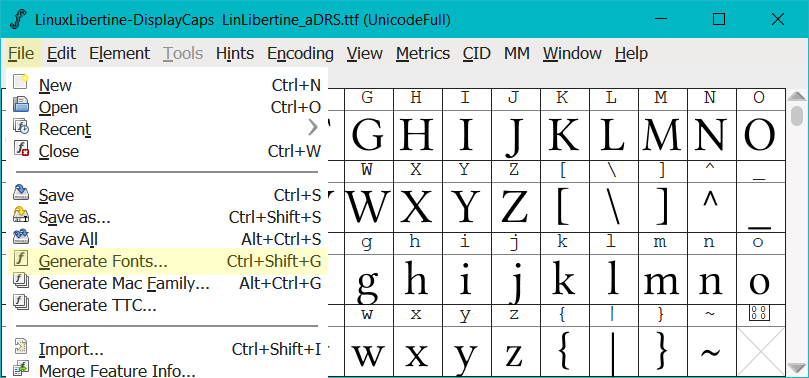
Task: Click the Merge Feature Info icon
Action: pos(21,369)
